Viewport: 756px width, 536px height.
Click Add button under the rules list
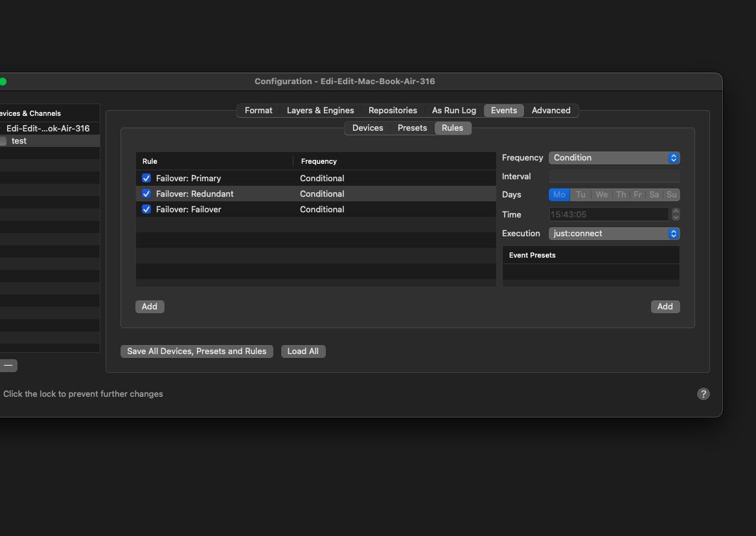click(150, 307)
